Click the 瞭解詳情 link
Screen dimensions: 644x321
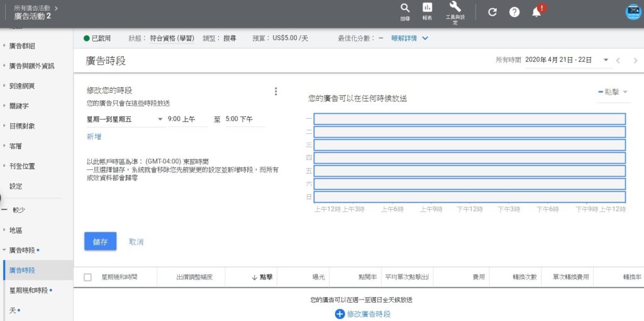(x=404, y=38)
